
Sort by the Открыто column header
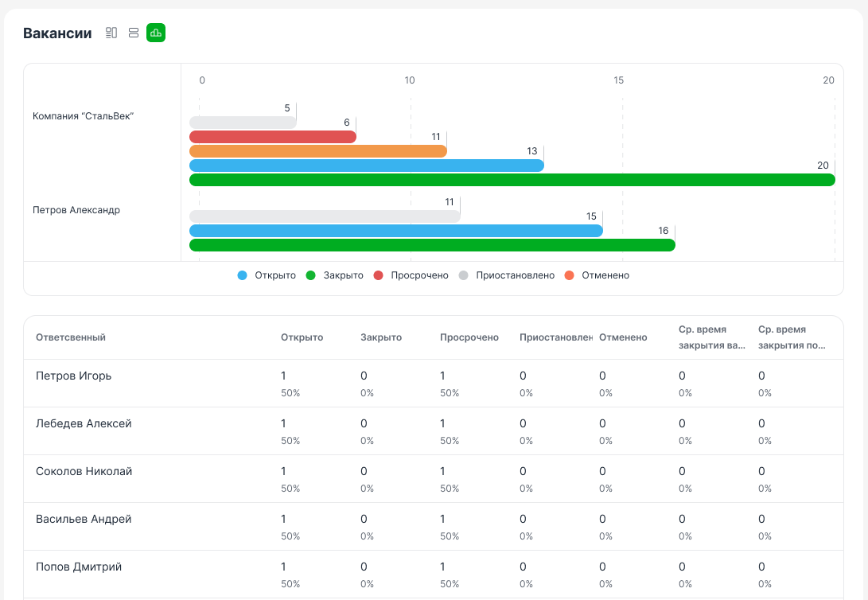click(302, 337)
